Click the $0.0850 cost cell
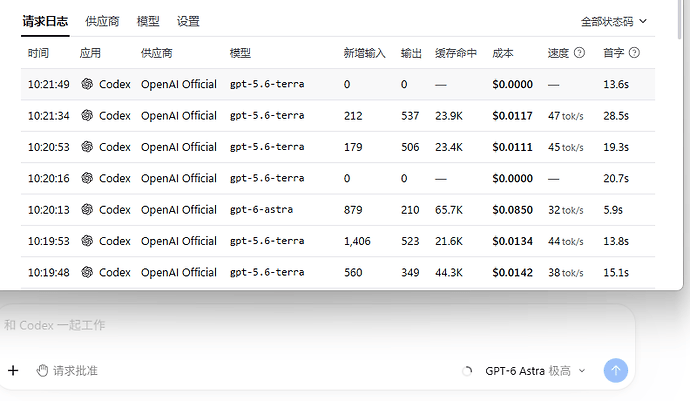The height and width of the screenshot is (401, 690). 512,210
